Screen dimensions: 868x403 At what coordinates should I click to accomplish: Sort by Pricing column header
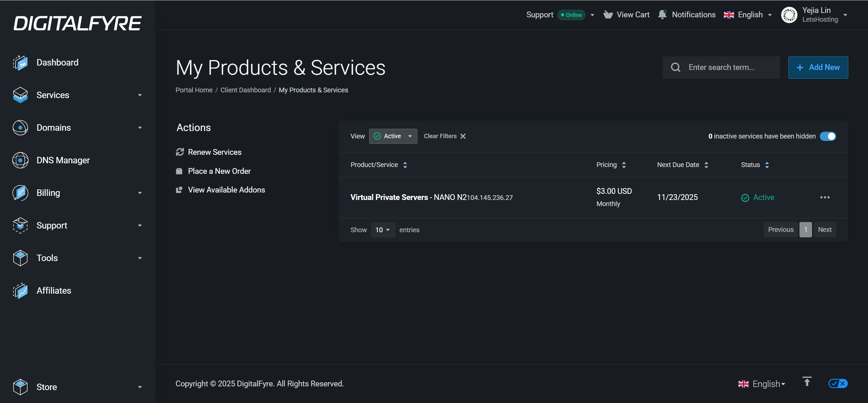pos(611,165)
